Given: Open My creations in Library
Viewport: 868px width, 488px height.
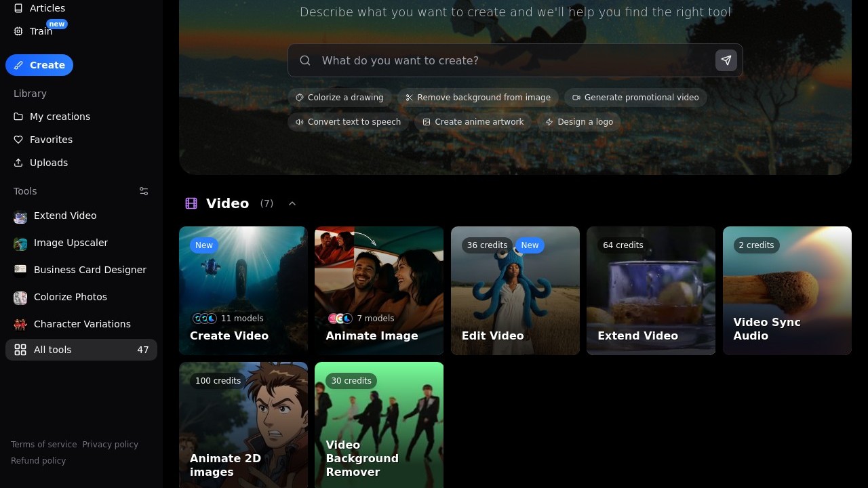Looking at the screenshot, I should (60, 117).
